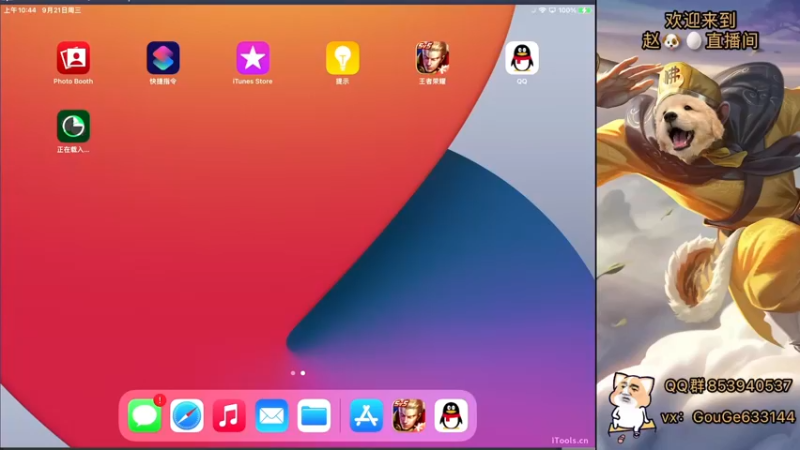Launch Safari from the dock
Viewport: 800px width, 450px height.
(187, 416)
